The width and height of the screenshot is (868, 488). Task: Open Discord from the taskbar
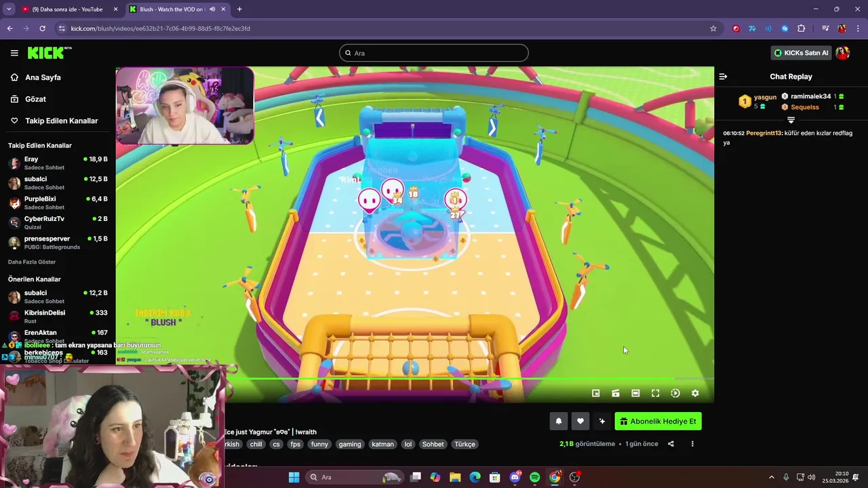point(515,477)
